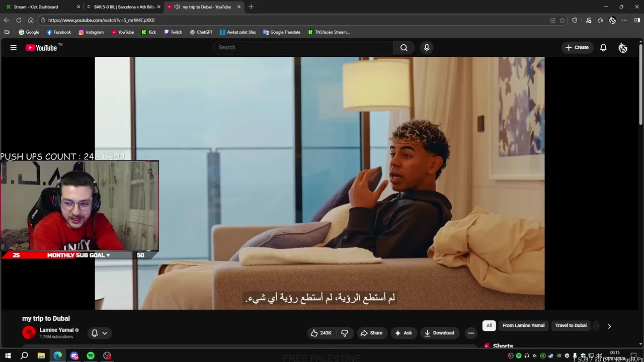Image resolution: width=644 pixels, height=362 pixels.
Task: Add this page to favorites star
Action: (x=562, y=20)
